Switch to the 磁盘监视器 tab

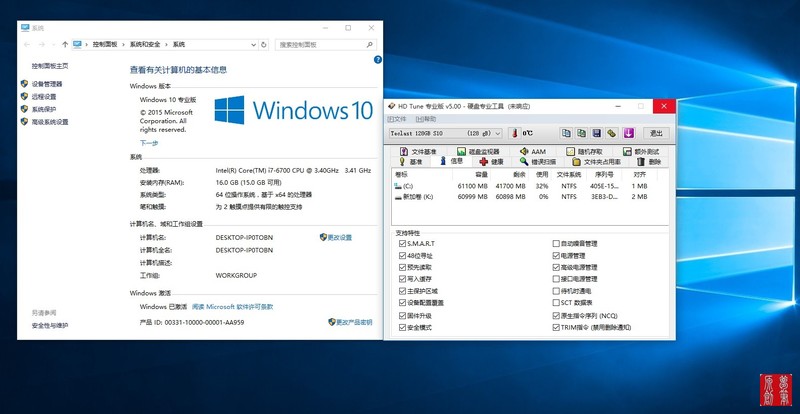pos(479,152)
